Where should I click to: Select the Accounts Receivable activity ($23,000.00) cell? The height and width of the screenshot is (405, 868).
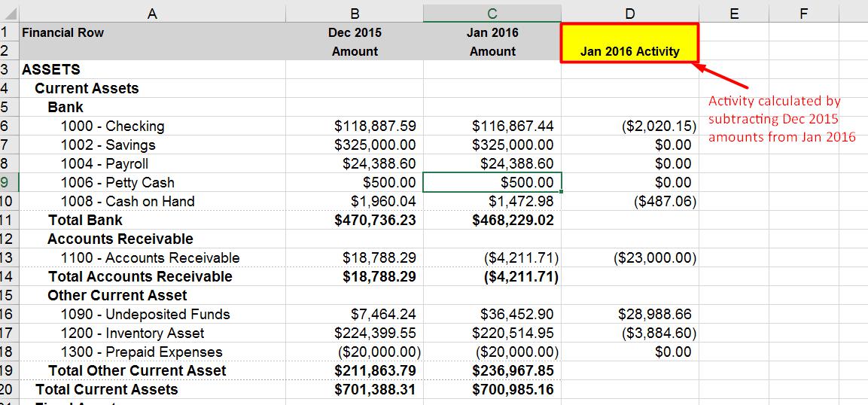point(630,257)
